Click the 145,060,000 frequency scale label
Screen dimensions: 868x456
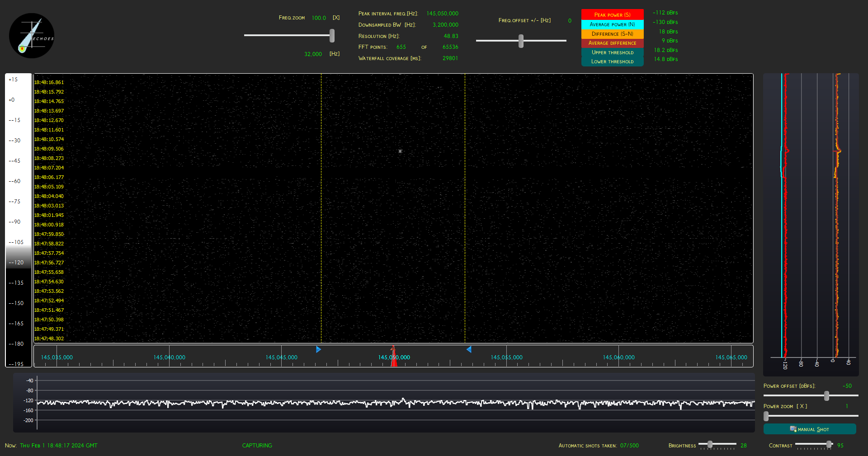pos(618,357)
